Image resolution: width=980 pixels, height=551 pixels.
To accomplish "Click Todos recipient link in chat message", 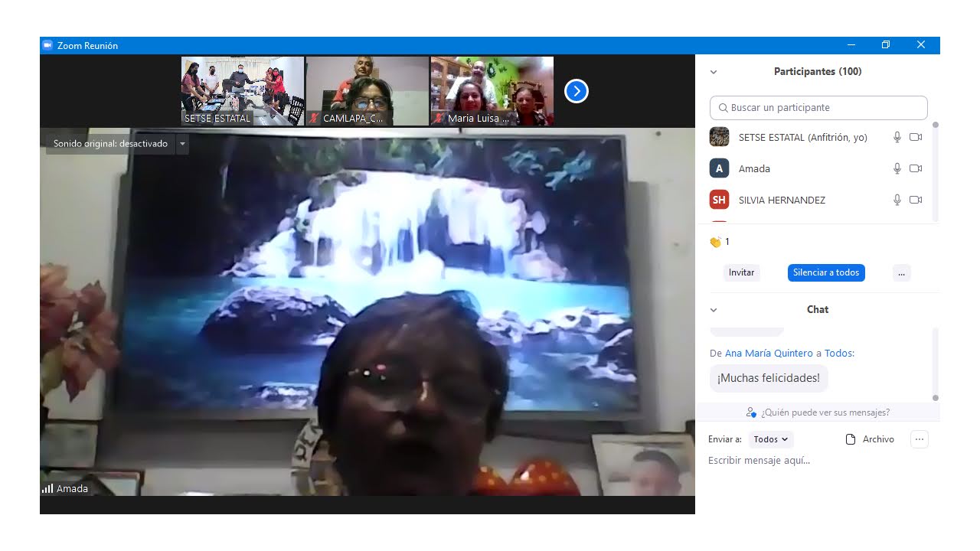I will 838,354.
